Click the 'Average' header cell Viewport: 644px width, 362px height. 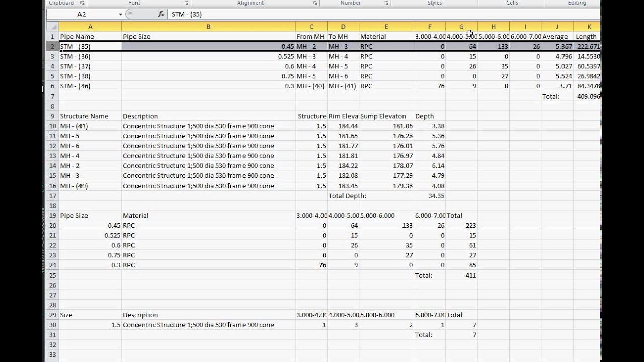click(x=557, y=37)
